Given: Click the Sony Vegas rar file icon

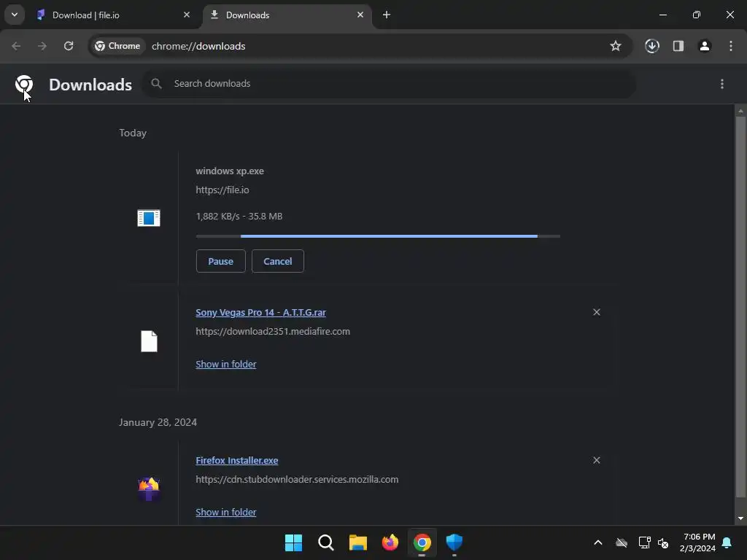Looking at the screenshot, I should (x=149, y=341).
